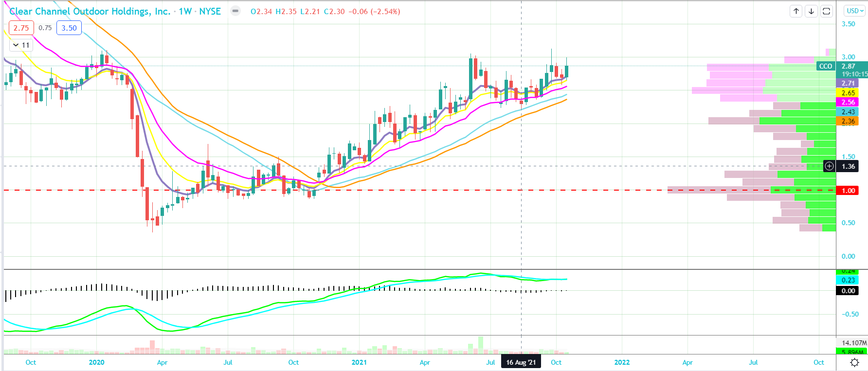Viewport: 868px width, 371px height.
Task: Click the 2022 label on time axis
Action: click(622, 362)
